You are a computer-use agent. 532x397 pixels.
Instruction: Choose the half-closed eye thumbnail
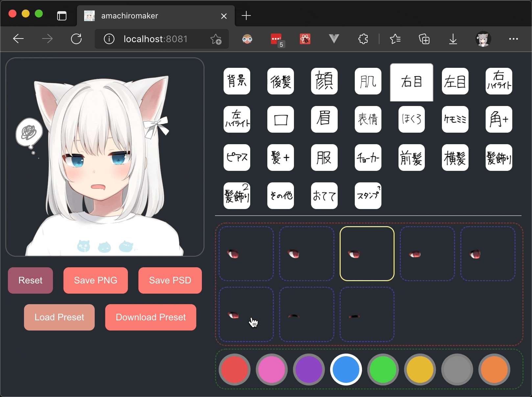click(307, 314)
